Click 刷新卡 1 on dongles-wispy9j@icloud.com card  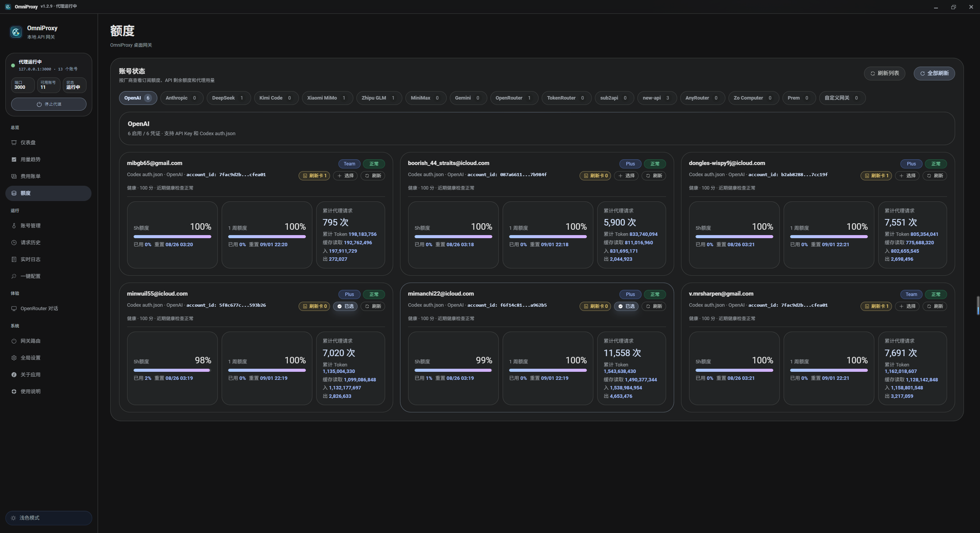click(876, 176)
